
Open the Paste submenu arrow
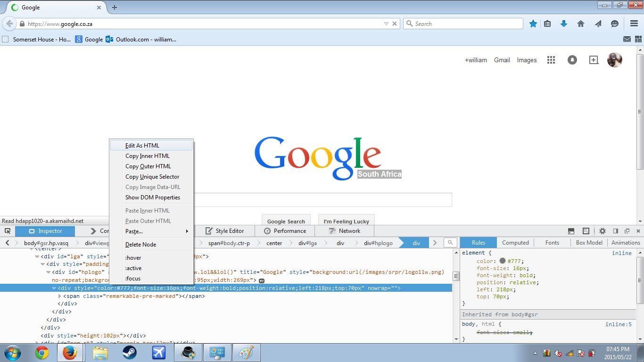188,231
